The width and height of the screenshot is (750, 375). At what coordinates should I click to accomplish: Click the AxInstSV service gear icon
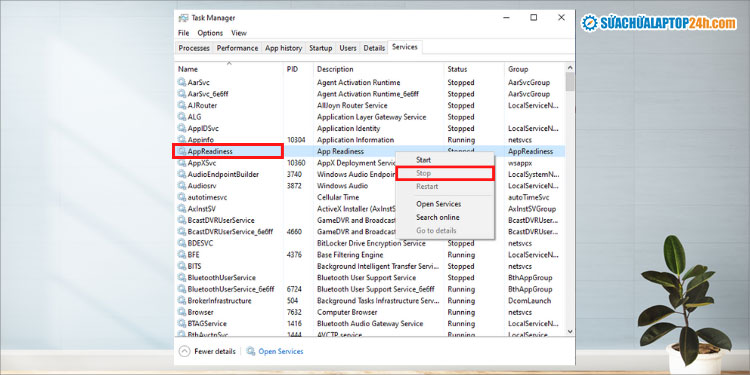[182, 209]
